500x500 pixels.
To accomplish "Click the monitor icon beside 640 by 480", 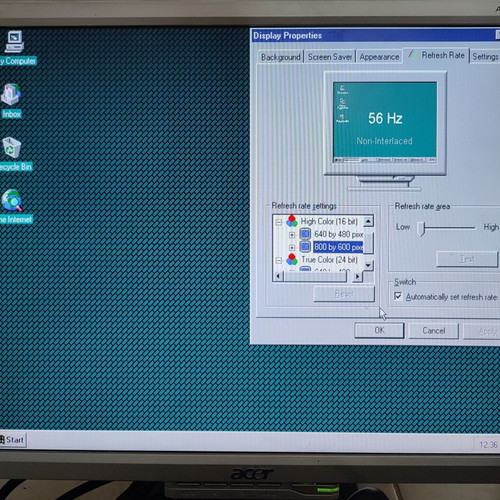I will (305, 234).
